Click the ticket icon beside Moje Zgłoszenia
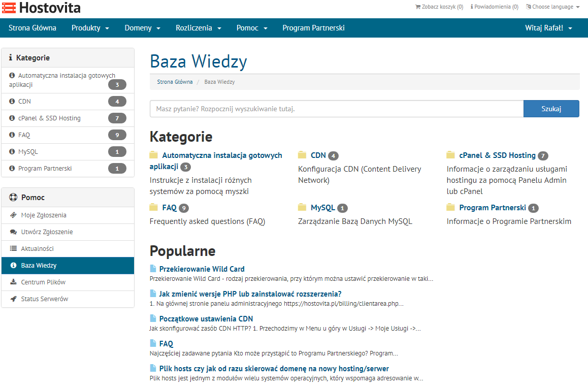This screenshot has width=588, height=389. (13, 215)
